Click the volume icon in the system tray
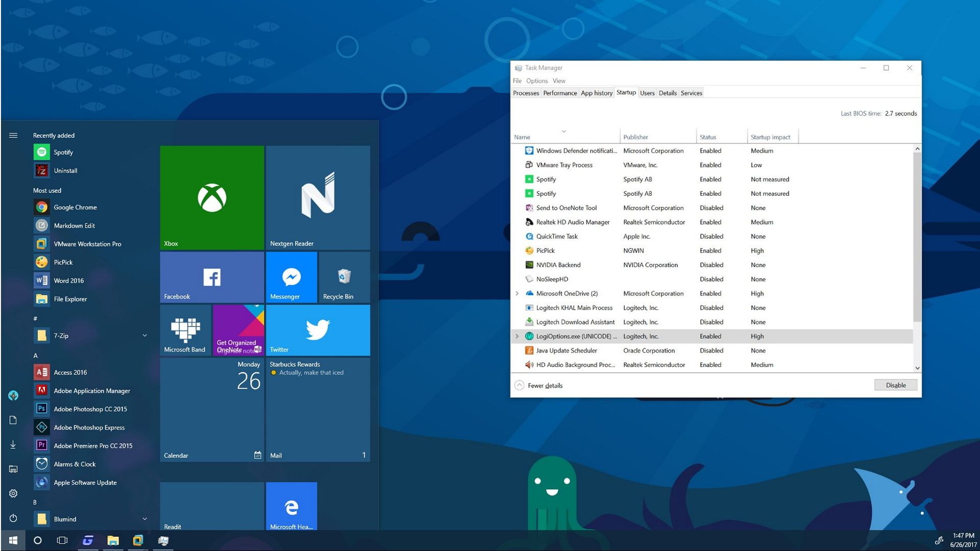 coord(940,540)
